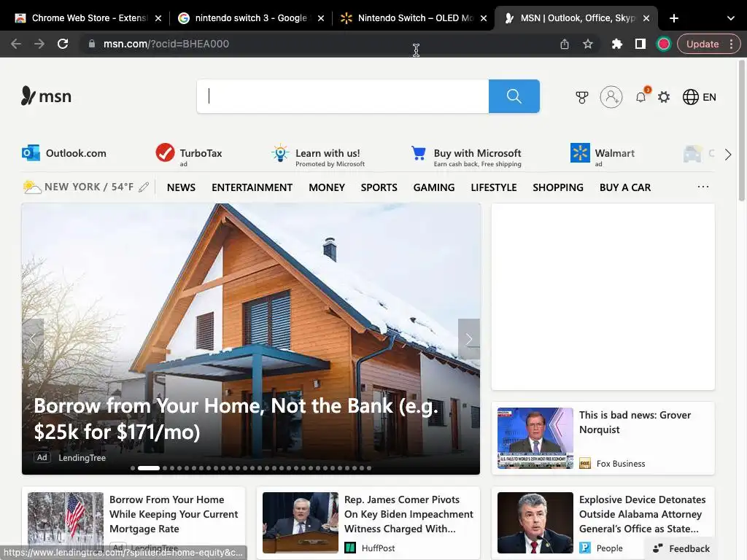This screenshot has width=747, height=560.
Task: Open the Grover Norquist Fox Business story
Action: click(635, 422)
